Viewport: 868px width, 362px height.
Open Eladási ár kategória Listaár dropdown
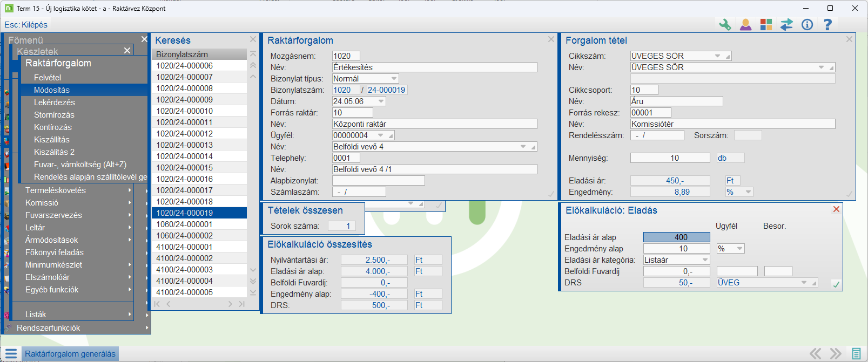tap(705, 260)
